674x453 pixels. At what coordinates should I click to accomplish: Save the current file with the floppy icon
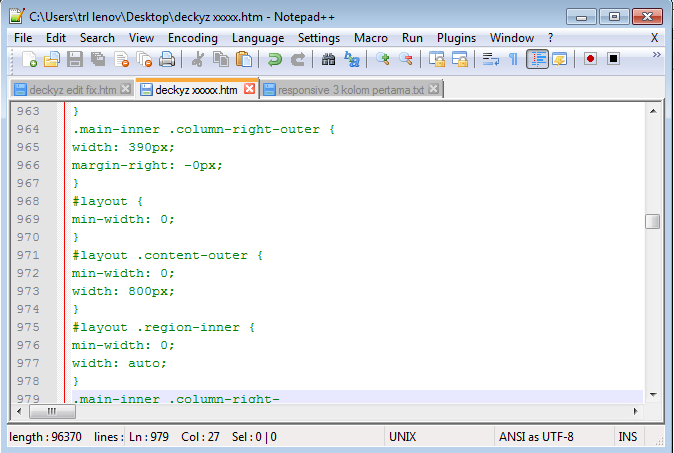coord(75,59)
